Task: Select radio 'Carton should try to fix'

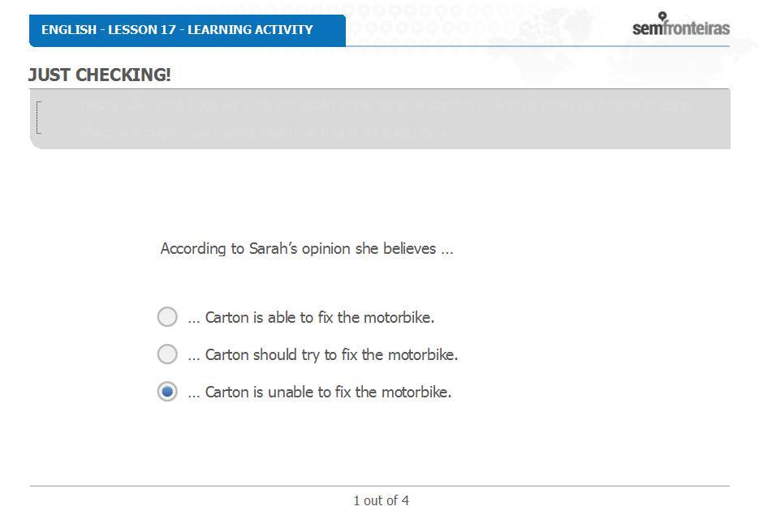Action: [167, 354]
